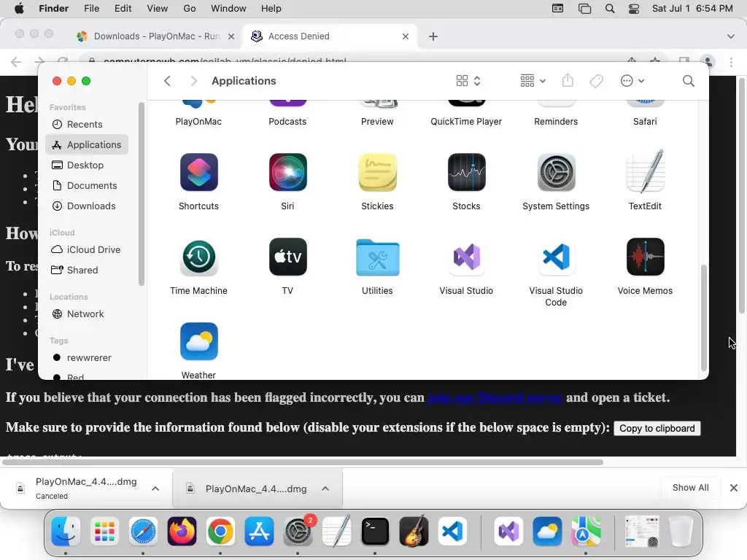This screenshot has width=747, height=560.
Task: Click the date and time in menu bar
Action: pos(692,9)
